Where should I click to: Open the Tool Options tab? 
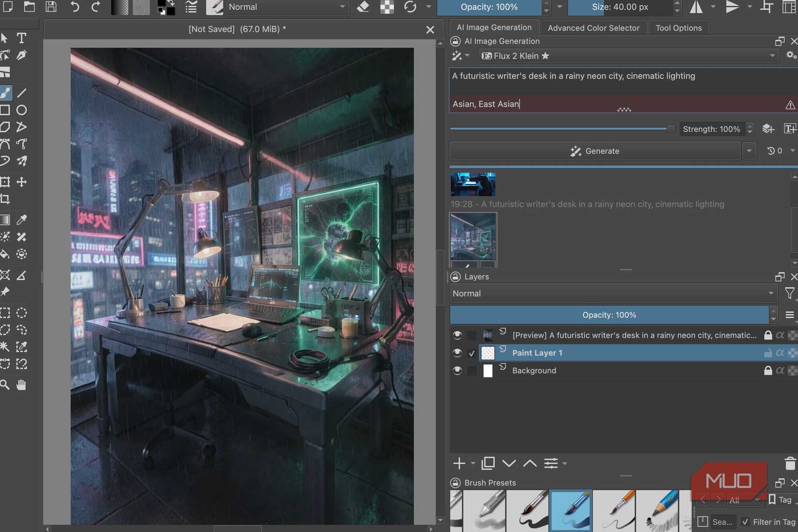[678, 28]
